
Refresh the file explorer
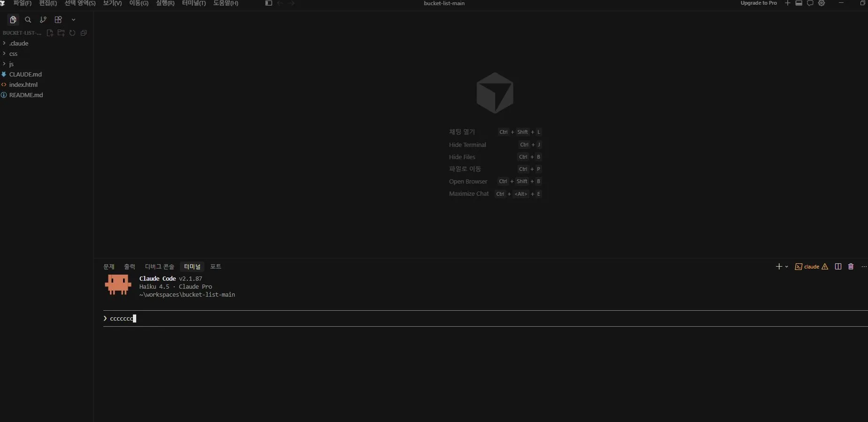72,33
